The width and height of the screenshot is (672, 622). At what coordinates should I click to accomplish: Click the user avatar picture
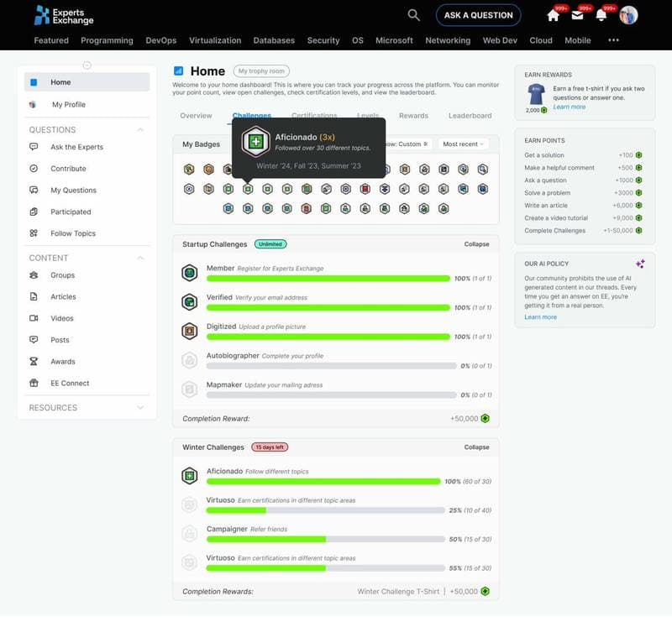click(628, 15)
